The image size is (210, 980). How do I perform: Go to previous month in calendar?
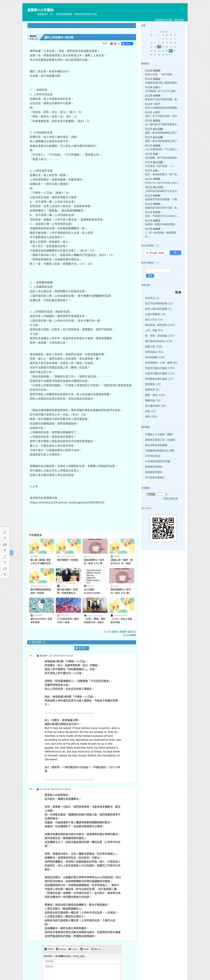[x=151, y=32]
